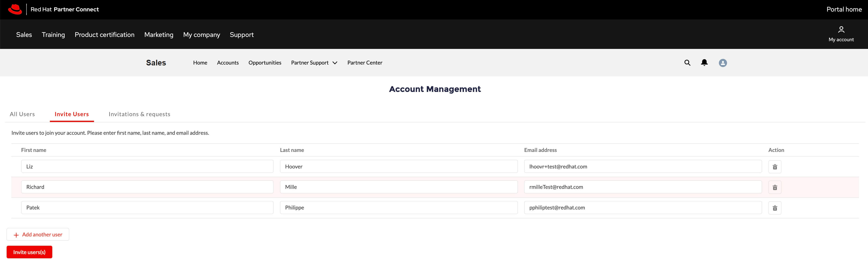Open Invitations & requests tab
The image size is (868, 269).
(139, 114)
